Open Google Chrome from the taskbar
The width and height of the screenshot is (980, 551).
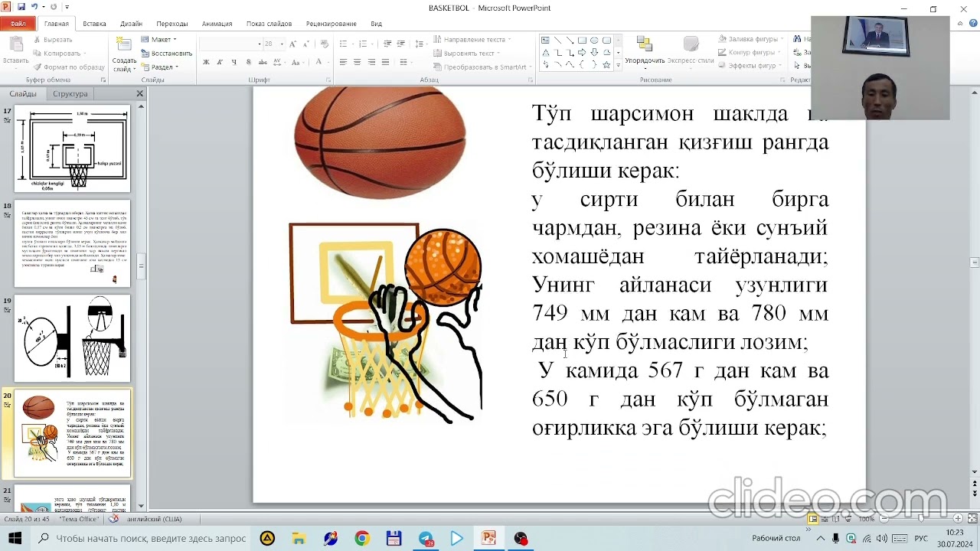pos(362,539)
